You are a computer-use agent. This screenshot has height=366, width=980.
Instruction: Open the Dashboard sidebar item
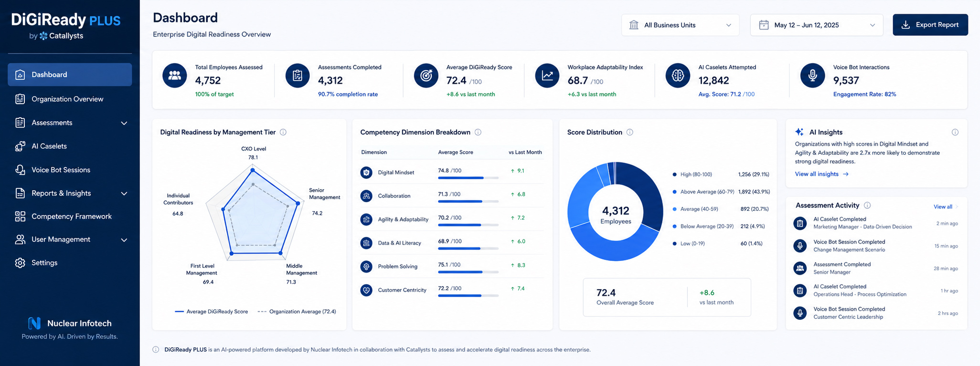click(x=70, y=75)
